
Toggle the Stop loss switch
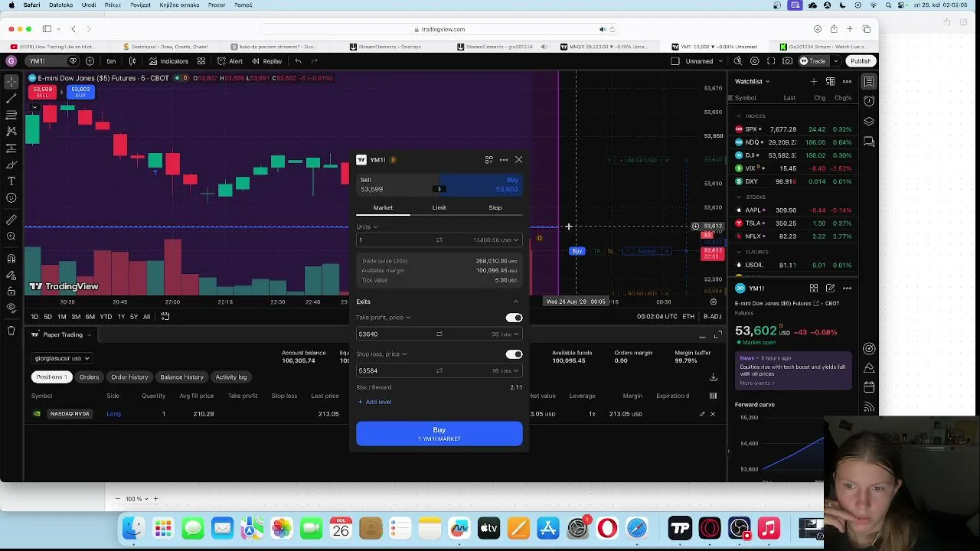coord(514,354)
